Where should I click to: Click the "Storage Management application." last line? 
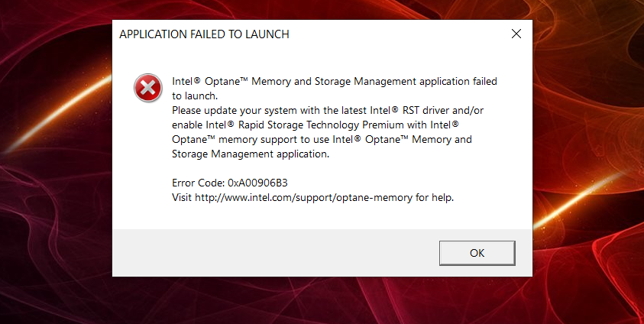coord(250,154)
